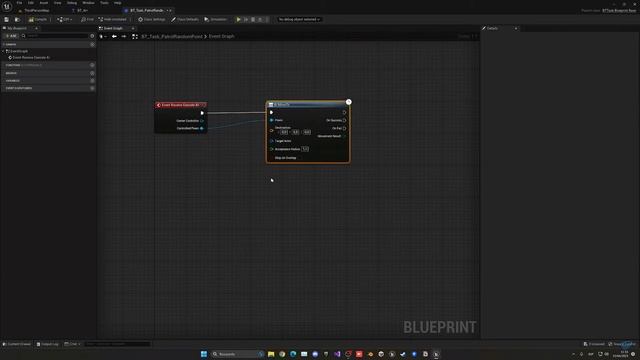This screenshot has height=360, width=640.
Task: Open Class Settings
Action: click(x=152, y=19)
